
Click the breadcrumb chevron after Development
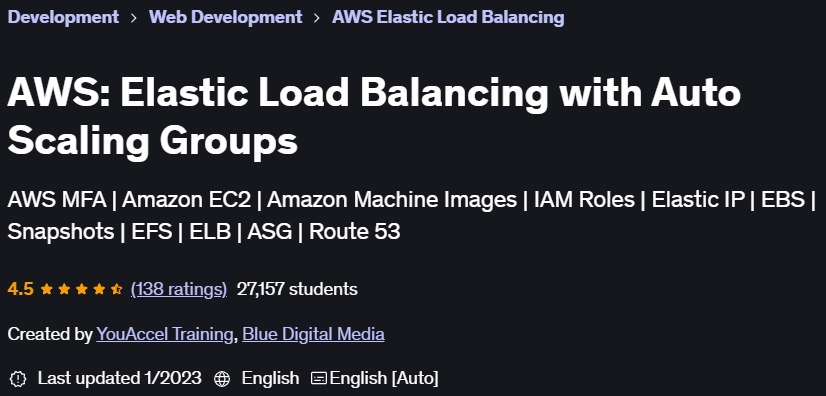click(134, 18)
